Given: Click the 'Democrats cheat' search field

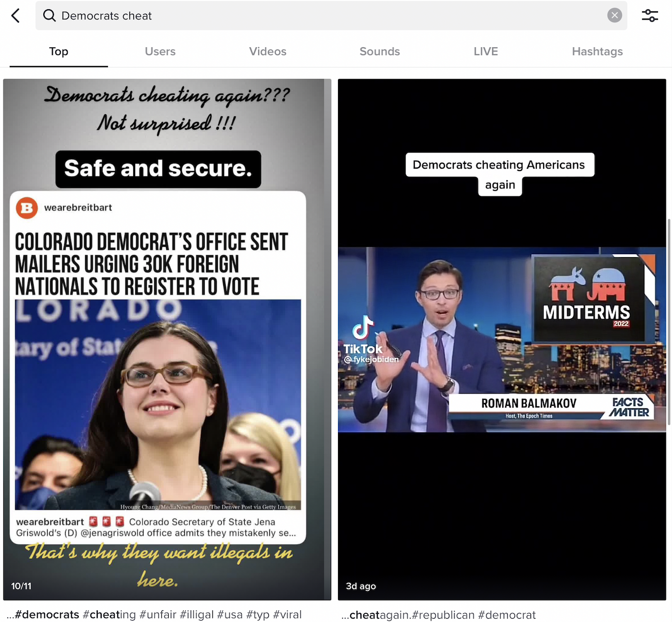Looking at the screenshot, I should pyautogui.click(x=321, y=16).
